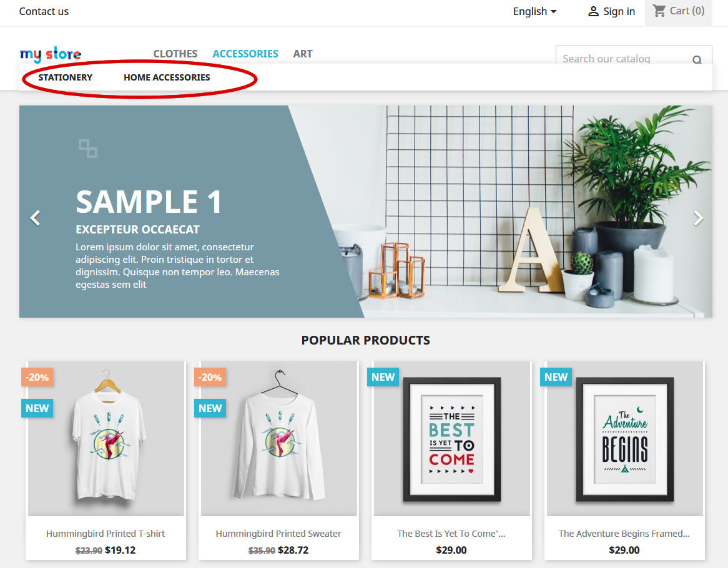The image size is (728, 568).
Task: Choose Home Accessories submenu item
Action: pos(167,77)
